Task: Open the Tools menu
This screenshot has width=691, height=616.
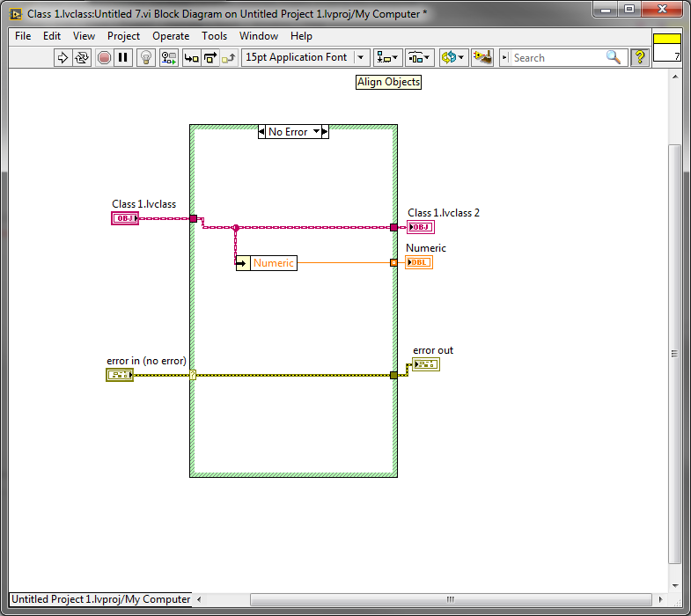Action: (214, 36)
